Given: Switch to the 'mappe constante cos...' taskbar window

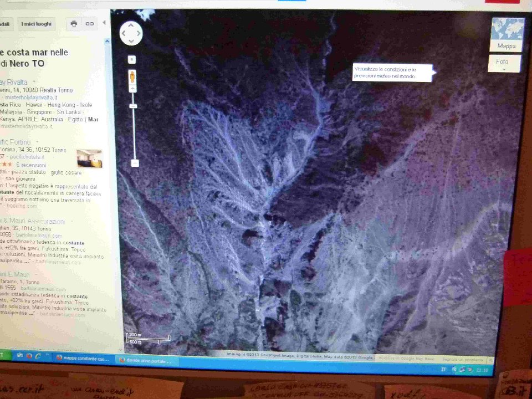Looking at the screenshot, I should [x=84, y=358].
